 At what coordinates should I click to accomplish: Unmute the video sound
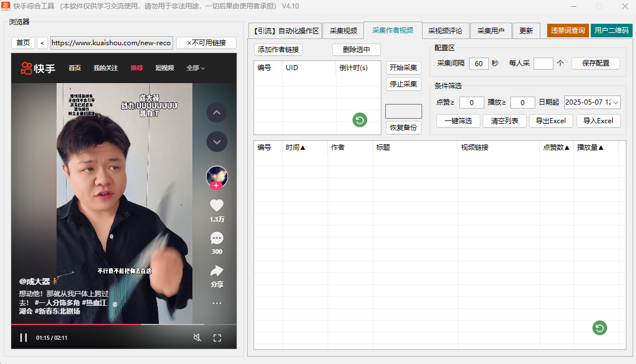pos(197,338)
